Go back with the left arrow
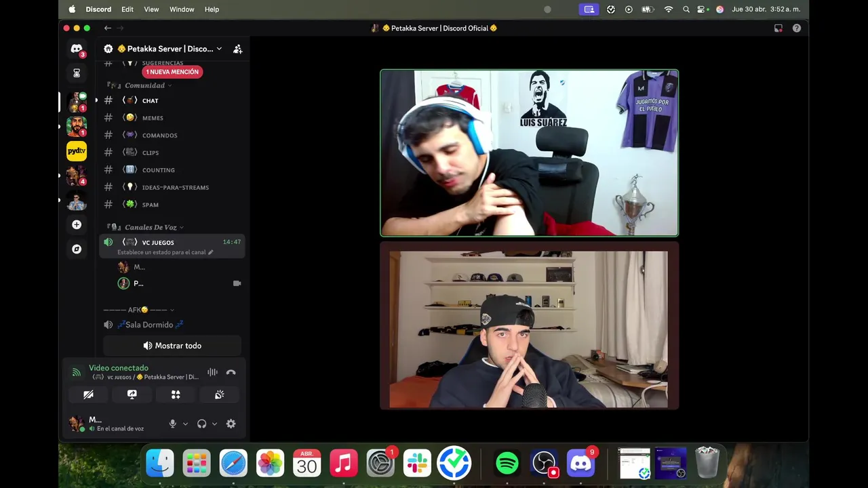Viewport: 868px width, 488px height. 107,28
